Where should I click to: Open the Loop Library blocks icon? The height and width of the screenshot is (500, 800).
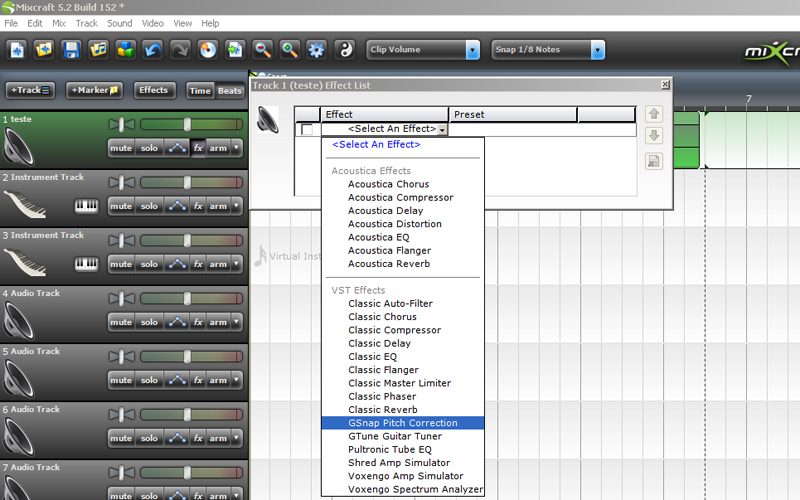pos(126,50)
